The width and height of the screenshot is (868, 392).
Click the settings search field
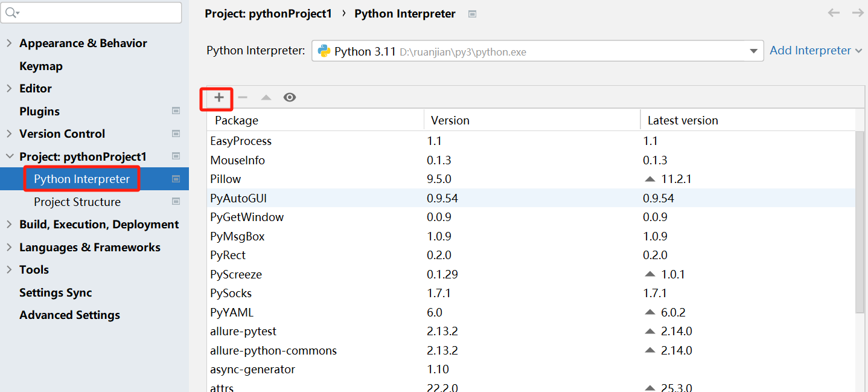(x=97, y=13)
